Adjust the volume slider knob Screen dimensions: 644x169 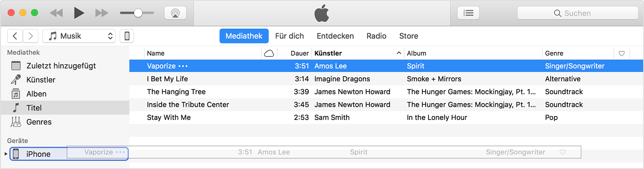(x=138, y=13)
